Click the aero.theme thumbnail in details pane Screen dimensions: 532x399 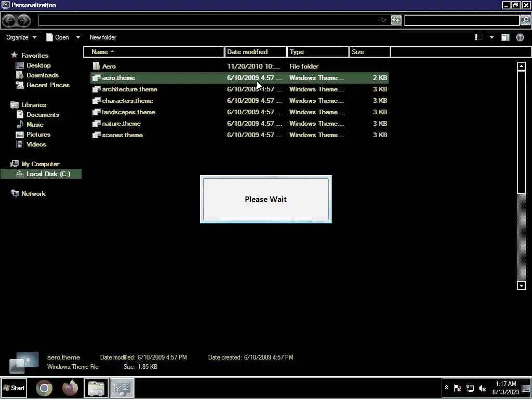24,363
